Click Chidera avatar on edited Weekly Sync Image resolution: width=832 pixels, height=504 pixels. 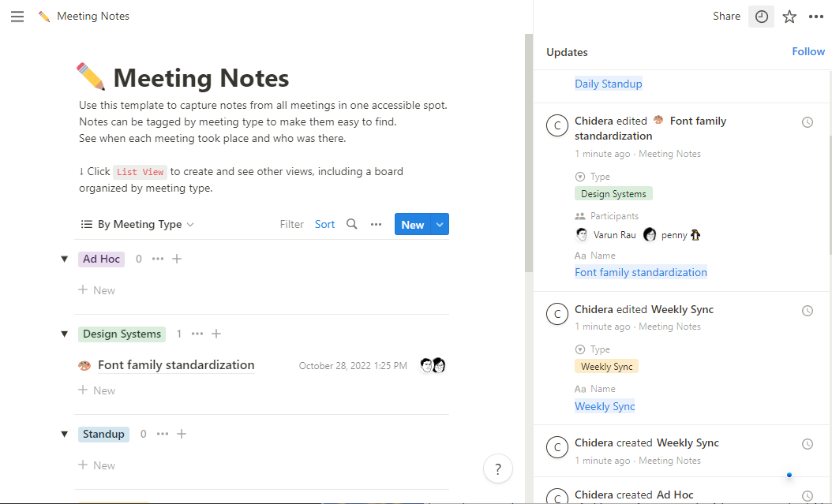coord(557,314)
